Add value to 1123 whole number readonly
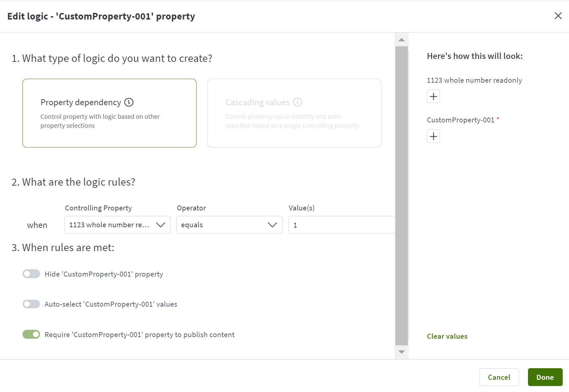Image resolution: width=569 pixels, height=392 pixels. 433,97
